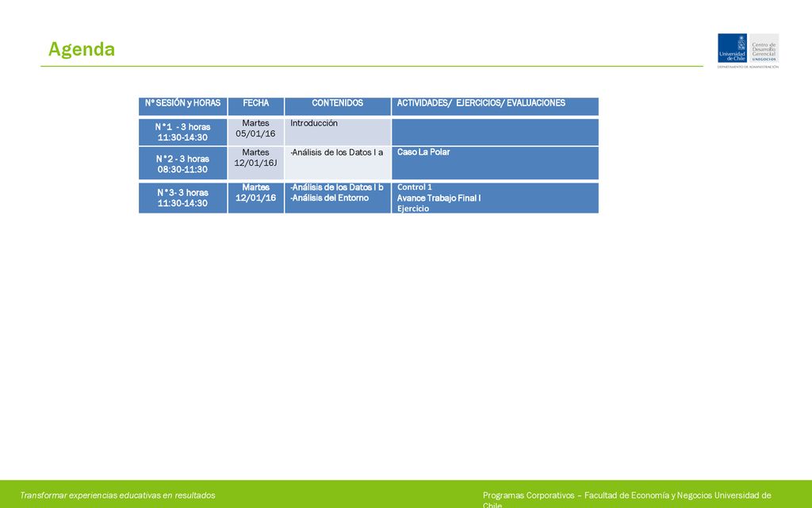Select the 'ACTIVIDADES/ EJERCICIOS/ EVALUACIONES' header
The height and width of the screenshot is (508, 812).
[495, 106]
